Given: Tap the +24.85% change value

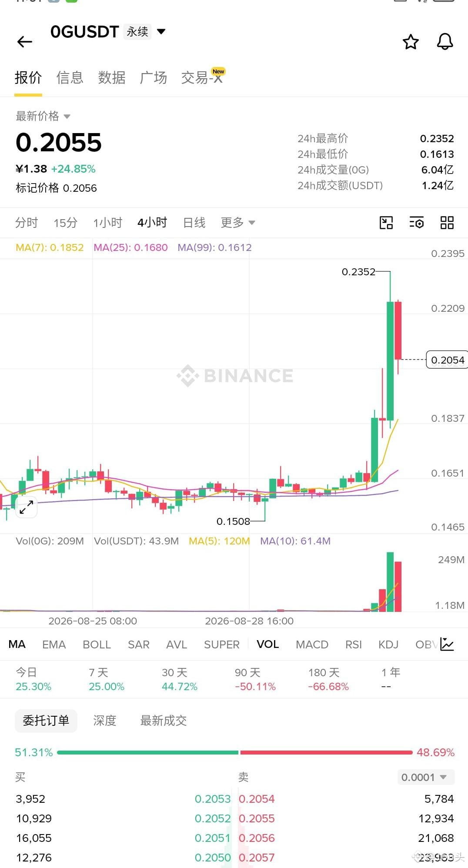Looking at the screenshot, I should tap(73, 169).
